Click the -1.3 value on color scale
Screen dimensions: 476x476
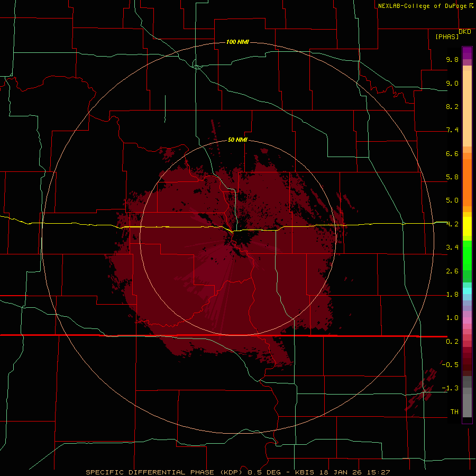coord(450,388)
